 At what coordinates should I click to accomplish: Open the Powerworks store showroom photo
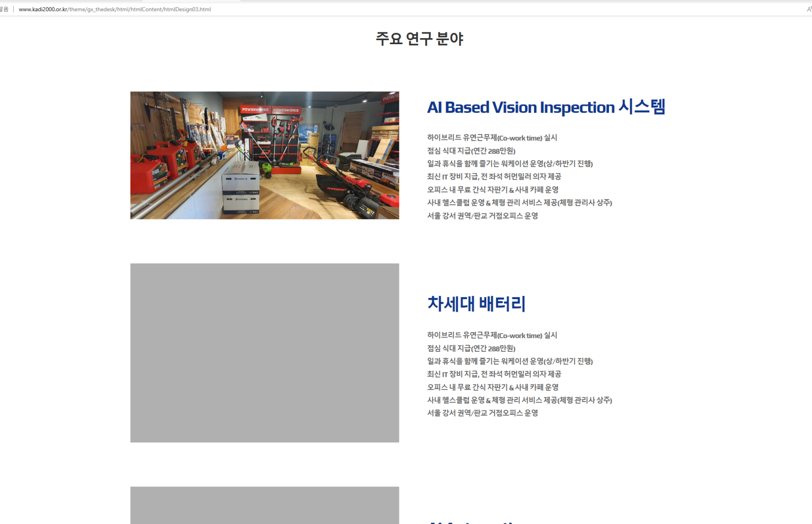pos(264,155)
